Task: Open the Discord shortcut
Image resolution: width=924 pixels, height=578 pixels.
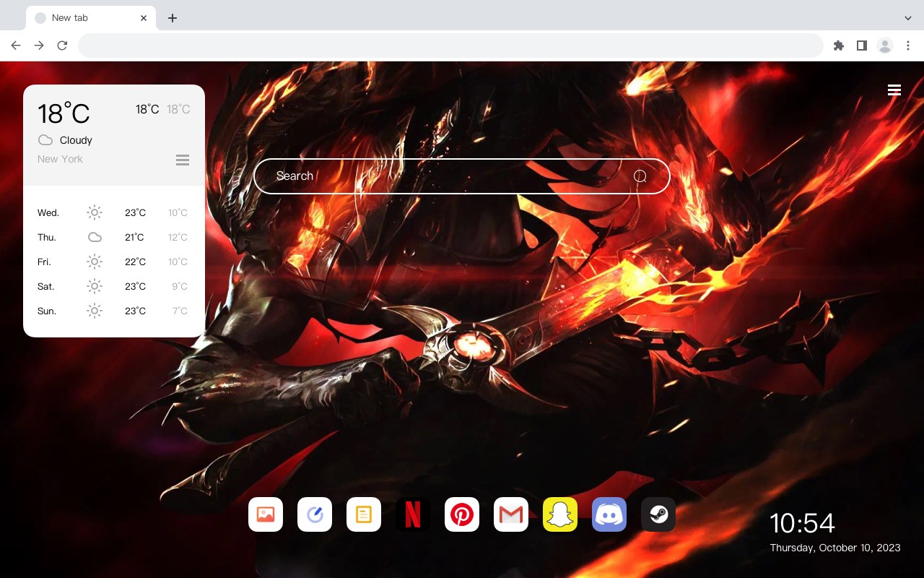Action: click(x=609, y=514)
